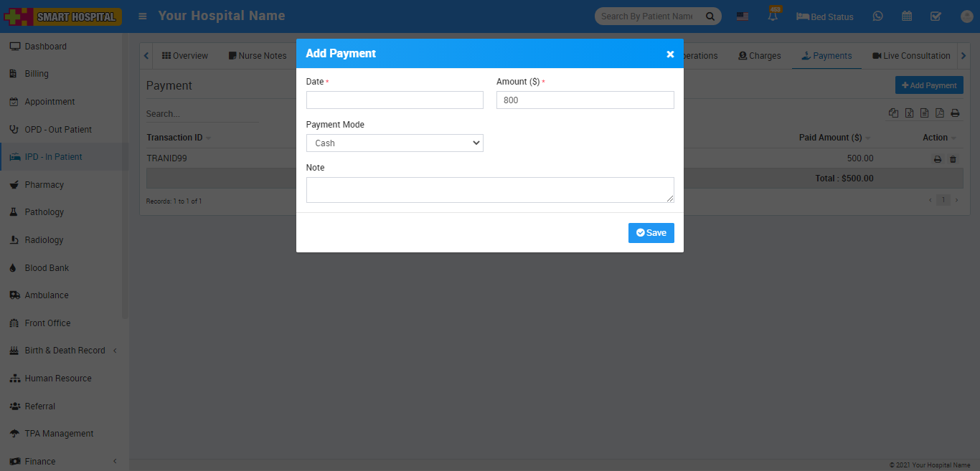Click the Save button
Screen dimensions: 980x471
[x=651, y=233]
